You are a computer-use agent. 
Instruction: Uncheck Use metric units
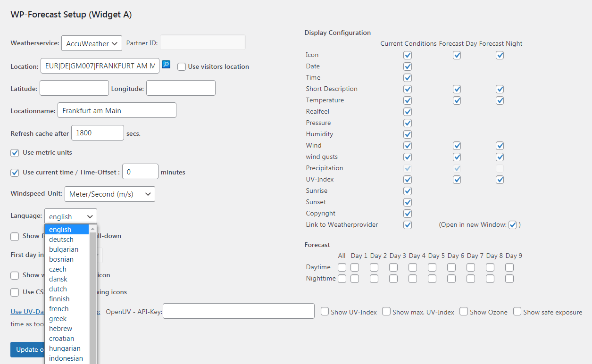[x=15, y=153]
